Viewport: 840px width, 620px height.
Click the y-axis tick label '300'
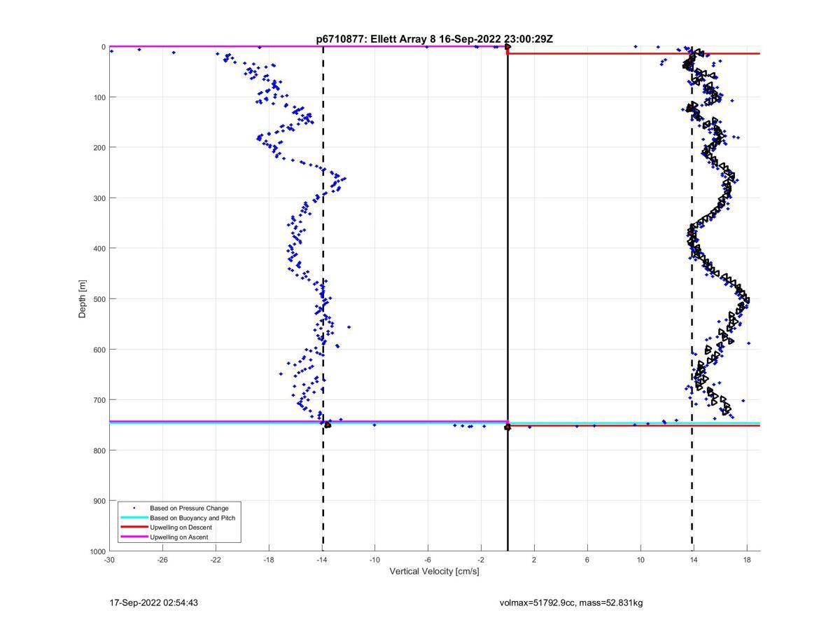tap(99, 198)
